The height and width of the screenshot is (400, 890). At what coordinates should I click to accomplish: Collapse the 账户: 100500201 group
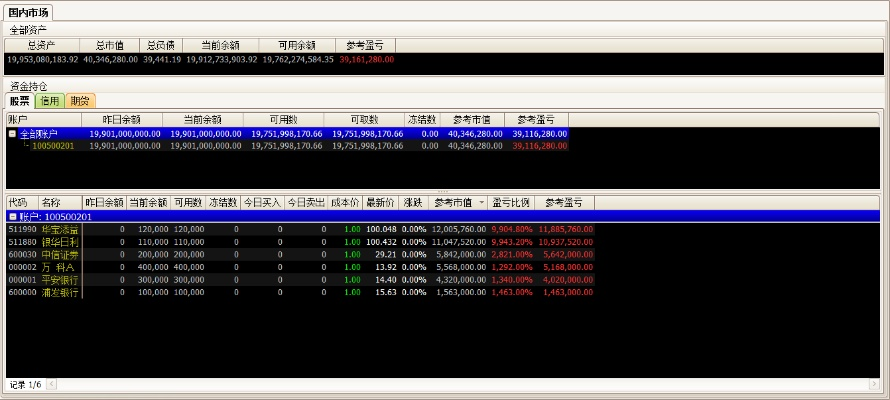[x=12, y=217]
